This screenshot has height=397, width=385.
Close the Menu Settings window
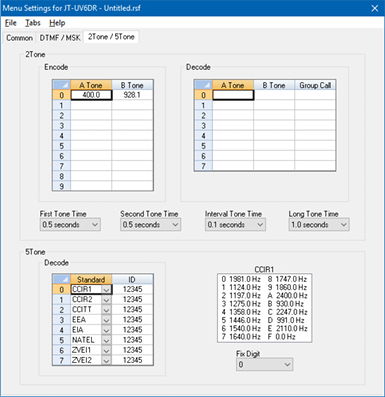pos(375,8)
